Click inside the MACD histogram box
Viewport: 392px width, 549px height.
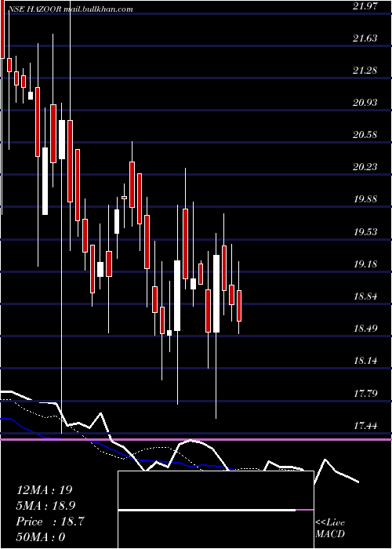tap(216, 510)
